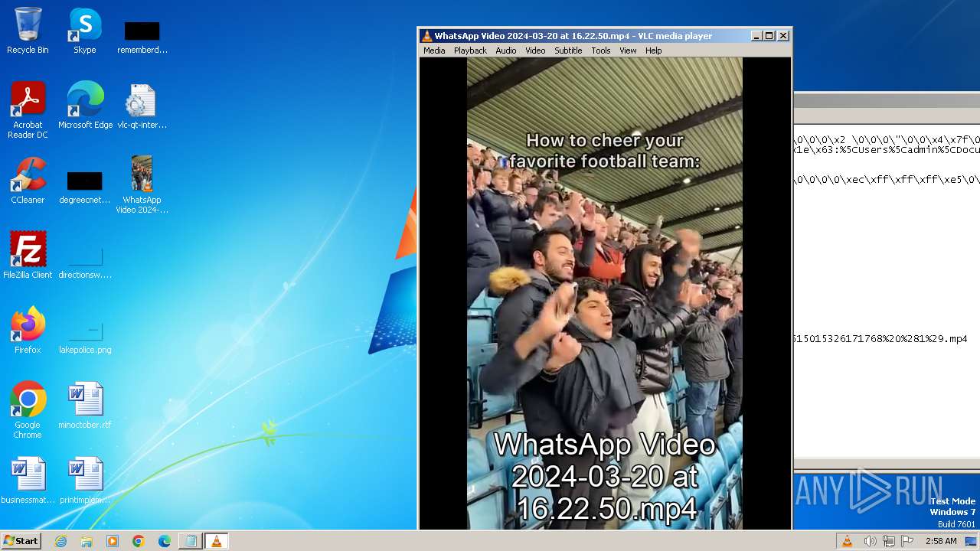The width and height of the screenshot is (980, 551).
Task: Launch Internet Explorer from taskbar
Action: tap(61, 541)
